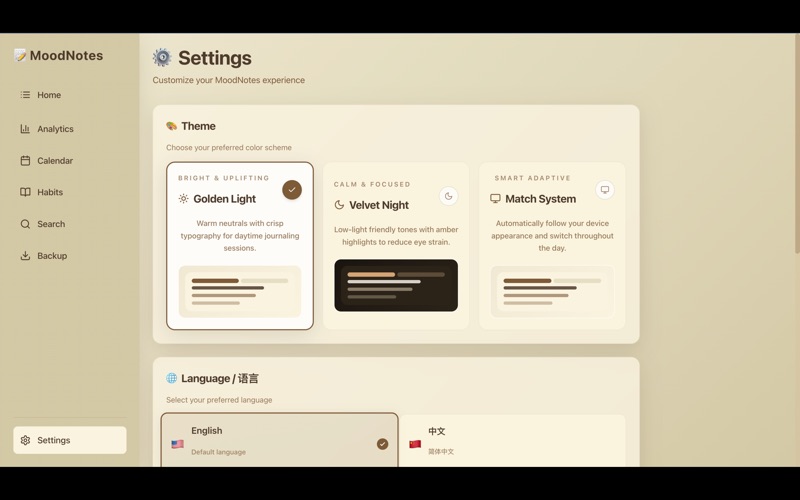Screen dimensions: 800x500
Task: Click the Settings gear icon in sidebar
Action: pos(25,440)
